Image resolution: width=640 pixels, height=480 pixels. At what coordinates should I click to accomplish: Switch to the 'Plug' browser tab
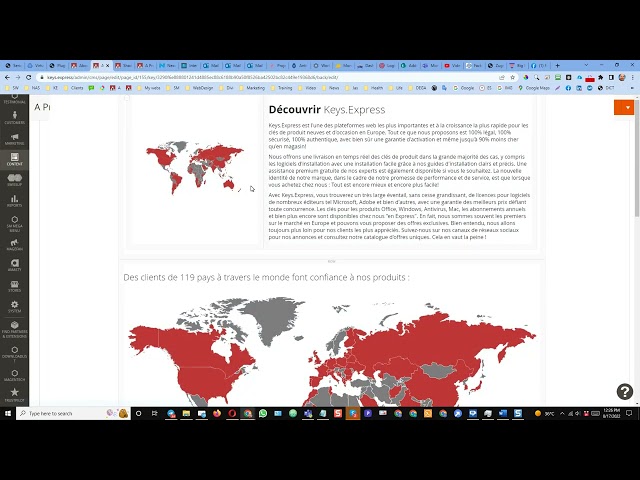point(58,65)
